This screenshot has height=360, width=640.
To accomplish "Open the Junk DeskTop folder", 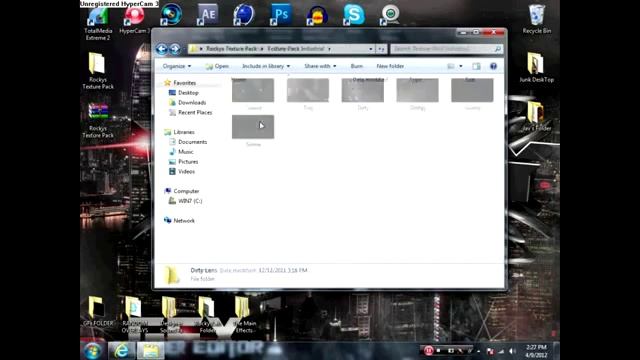I will 536,68.
